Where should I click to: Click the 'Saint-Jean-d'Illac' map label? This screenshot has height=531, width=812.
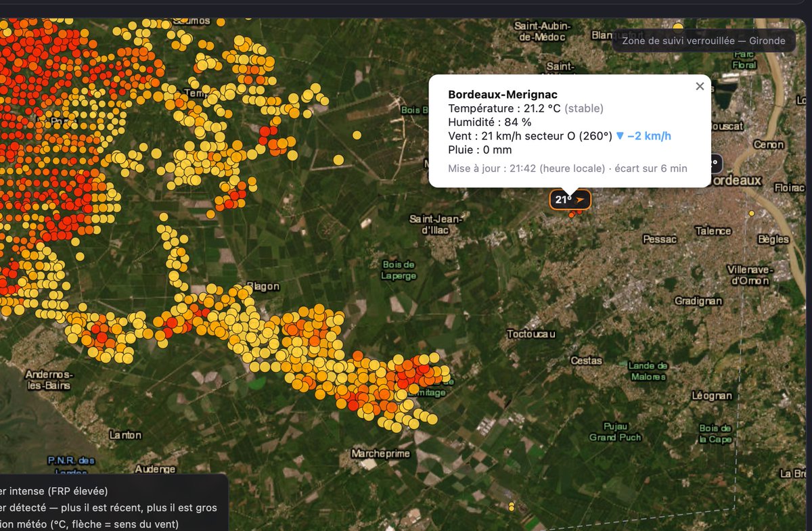point(436,225)
